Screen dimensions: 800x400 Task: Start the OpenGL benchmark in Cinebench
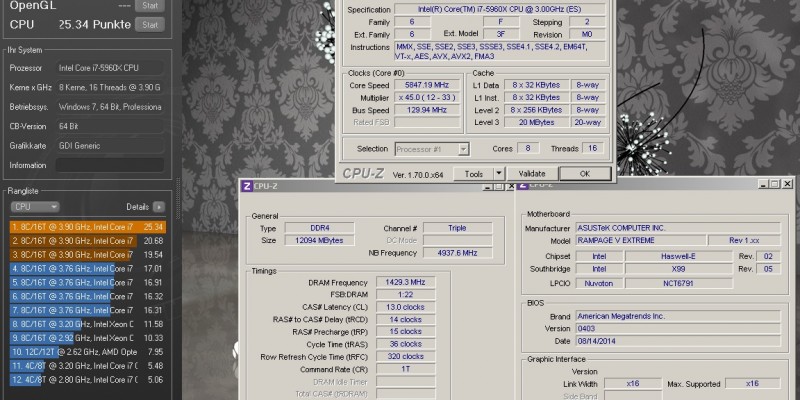pos(149,6)
